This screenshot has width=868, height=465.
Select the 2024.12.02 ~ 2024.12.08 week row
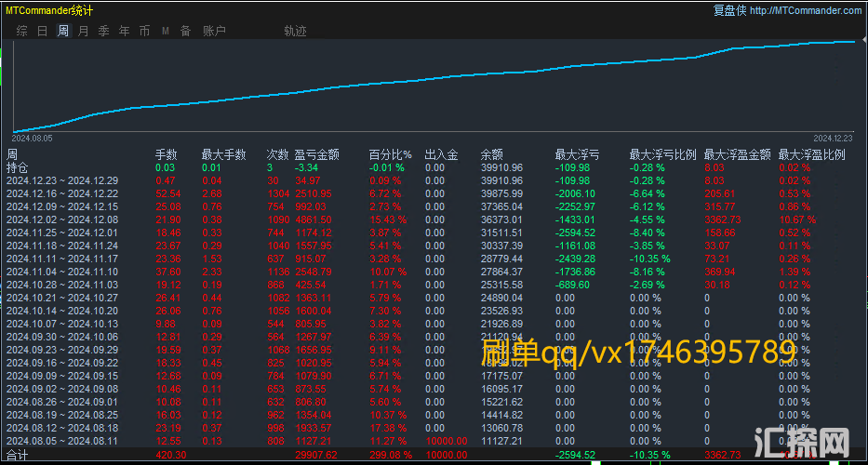[62, 219]
